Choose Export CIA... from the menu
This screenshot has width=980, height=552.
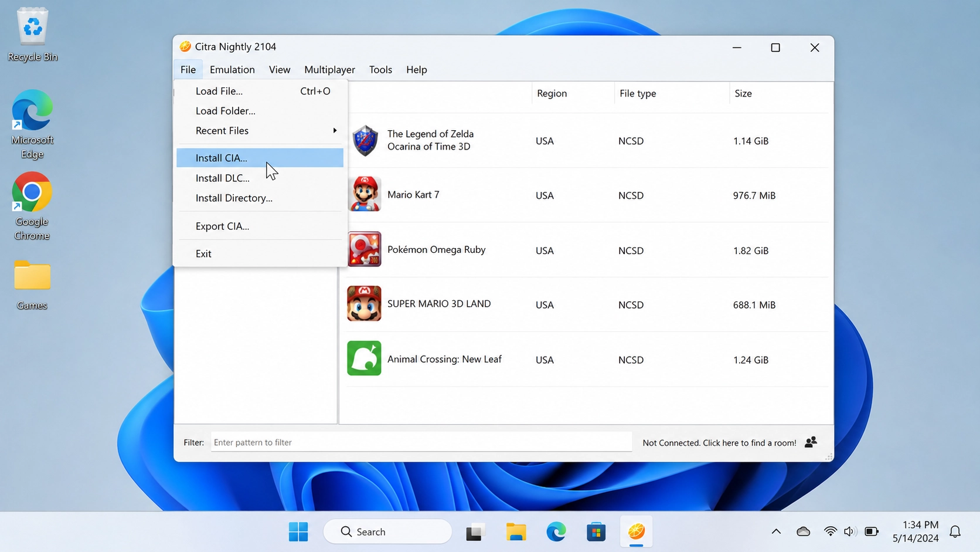260,226
